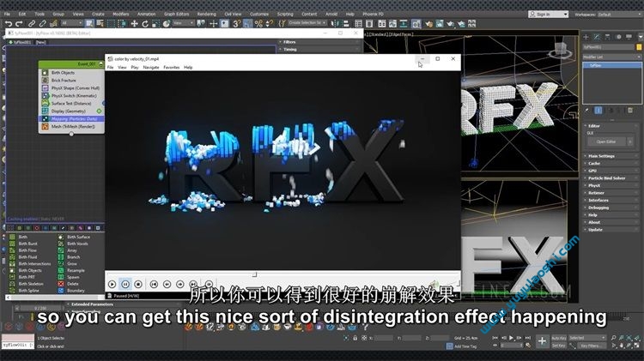Click the object color swatch beside name
The width and height of the screenshot is (644, 361).
pos(639,47)
